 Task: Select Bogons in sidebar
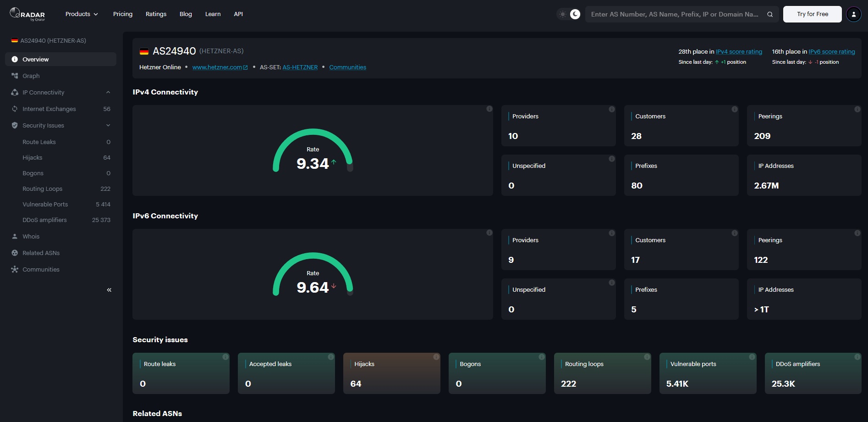(66, 173)
